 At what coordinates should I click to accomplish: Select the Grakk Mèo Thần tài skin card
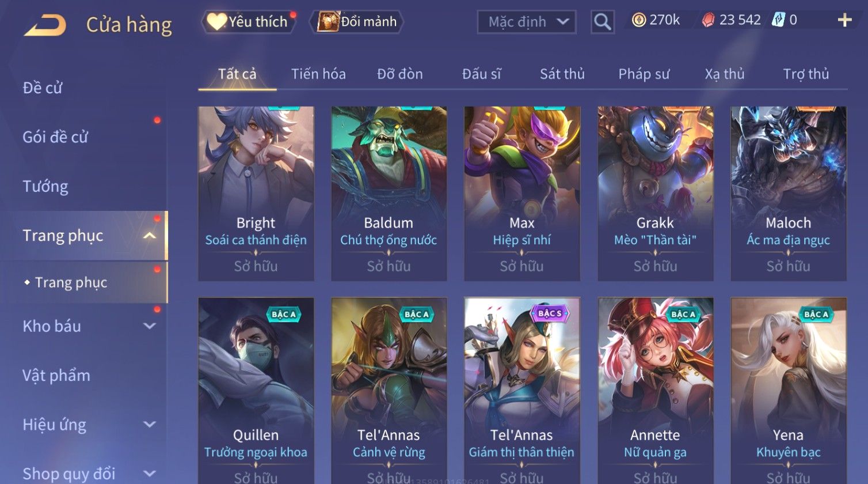[x=656, y=194]
